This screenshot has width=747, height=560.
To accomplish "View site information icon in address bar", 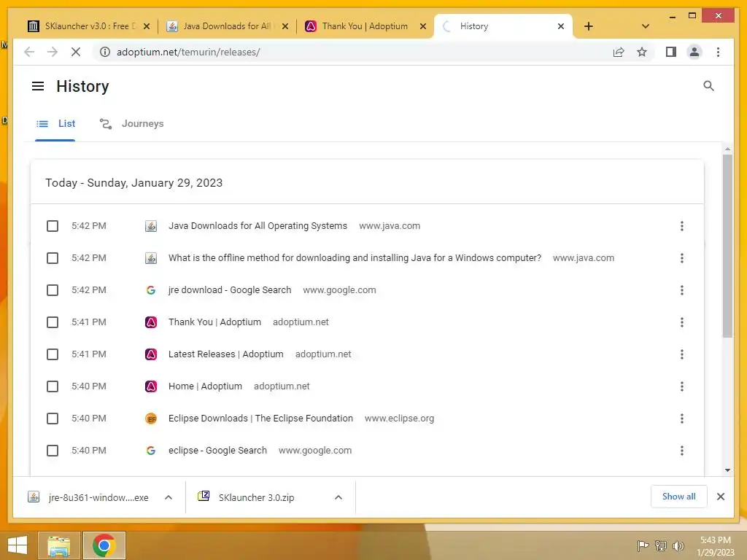I will [105, 52].
